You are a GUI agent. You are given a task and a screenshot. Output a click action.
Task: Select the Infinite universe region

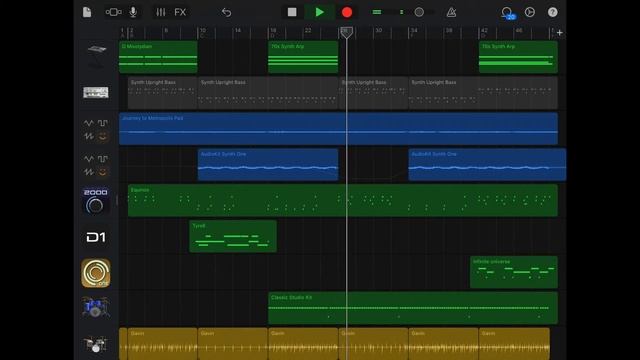[514, 272]
